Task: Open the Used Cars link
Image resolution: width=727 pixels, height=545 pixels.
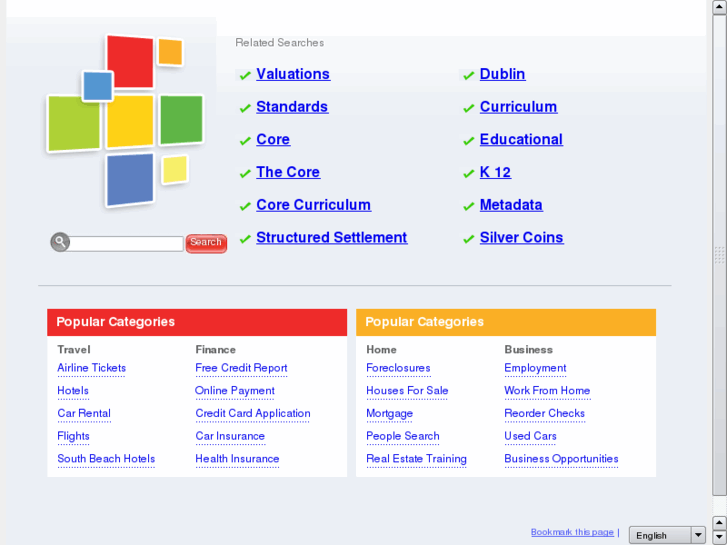Action: 530,436
